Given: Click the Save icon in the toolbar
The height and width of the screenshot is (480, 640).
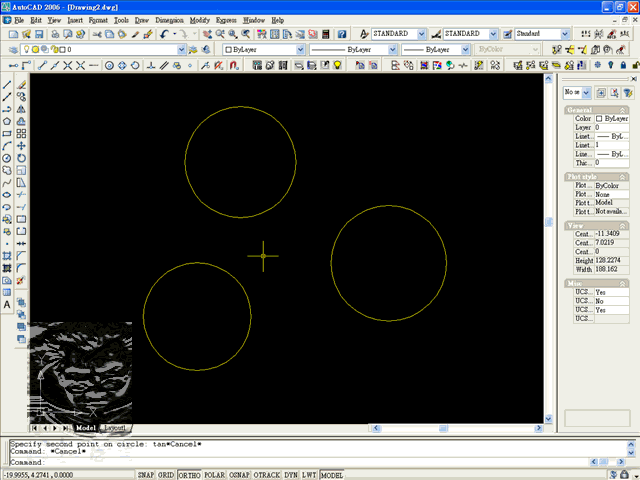Looking at the screenshot, I should pyautogui.click(x=39, y=34).
